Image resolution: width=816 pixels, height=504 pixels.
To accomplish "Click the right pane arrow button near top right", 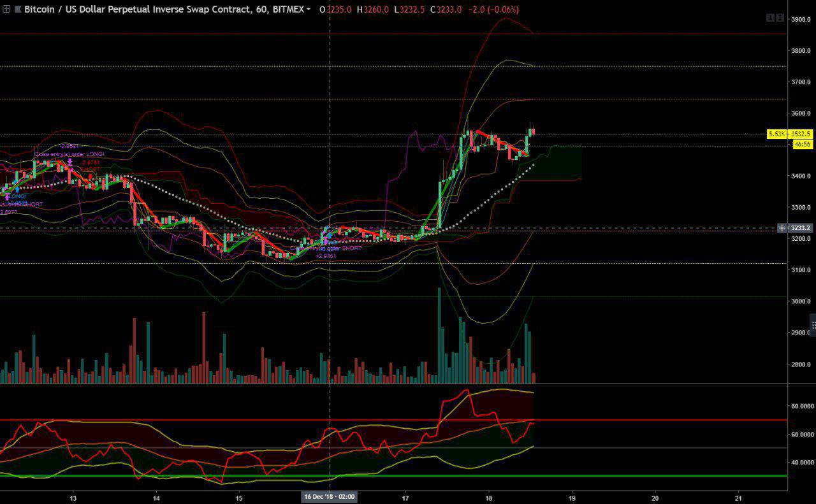I will click(779, 18).
